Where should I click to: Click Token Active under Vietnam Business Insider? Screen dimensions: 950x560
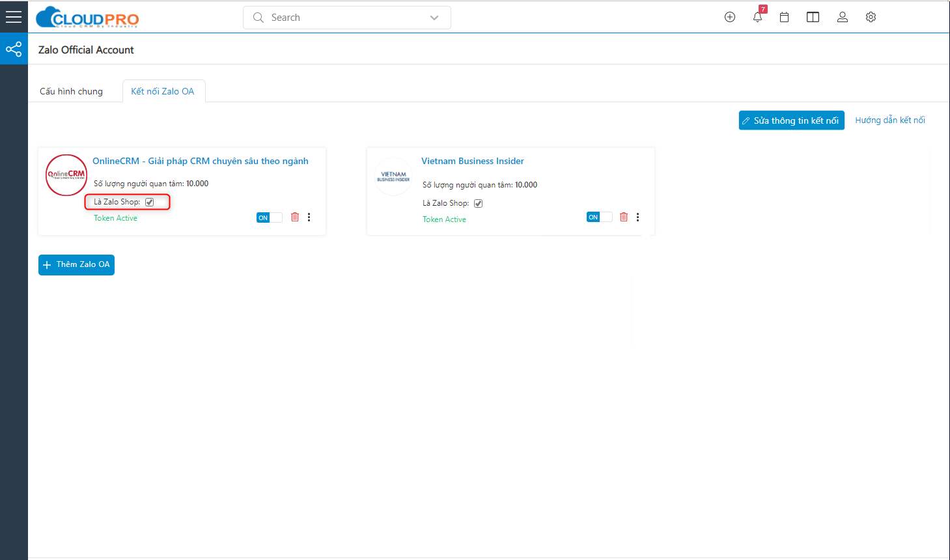pos(444,219)
